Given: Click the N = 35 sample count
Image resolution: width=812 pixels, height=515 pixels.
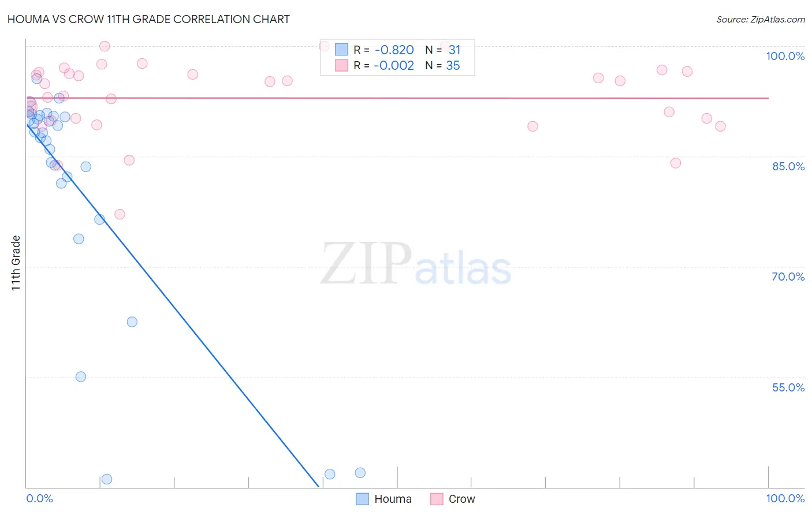Looking at the screenshot, I should [x=442, y=65].
